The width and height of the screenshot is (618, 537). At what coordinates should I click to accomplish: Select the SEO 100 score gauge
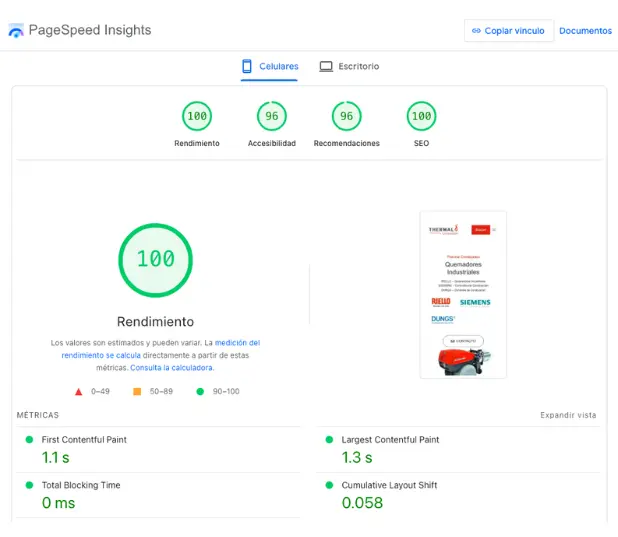point(421,116)
